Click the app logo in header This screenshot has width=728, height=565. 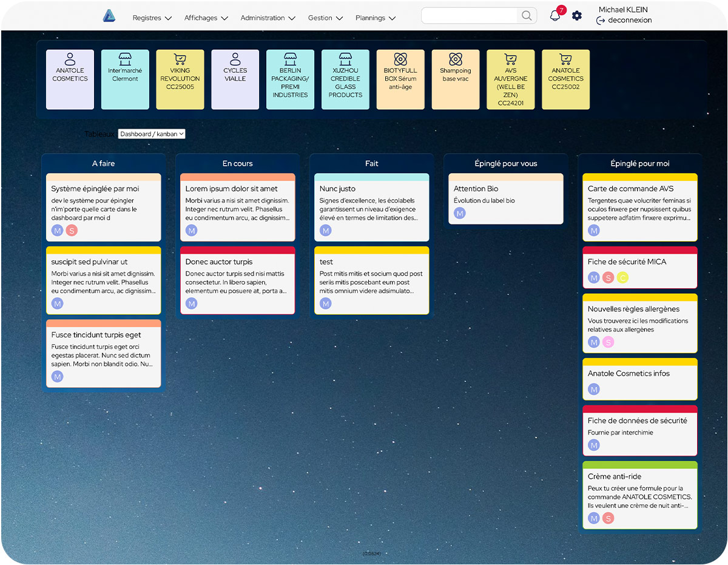[x=109, y=16]
